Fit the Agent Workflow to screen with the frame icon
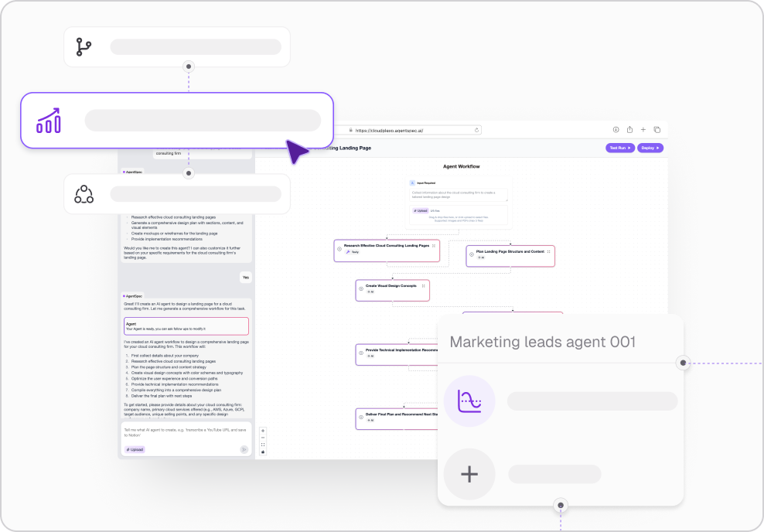The width and height of the screenshot is (764, 532). (x=263, y=445)
